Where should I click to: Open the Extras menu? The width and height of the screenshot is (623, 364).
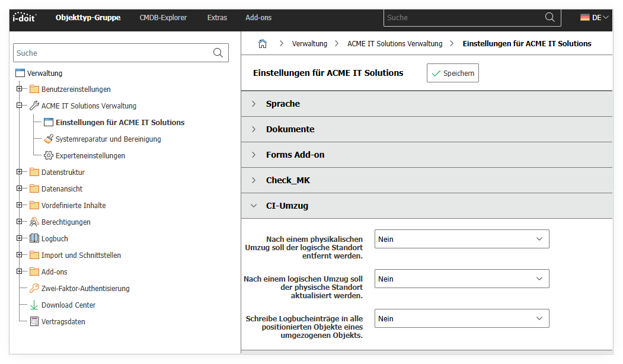tap(217, 17)
